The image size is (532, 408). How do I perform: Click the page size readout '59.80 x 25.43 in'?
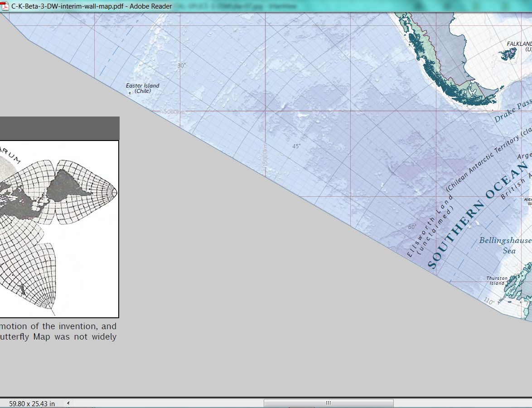click(x=32, y=403)
